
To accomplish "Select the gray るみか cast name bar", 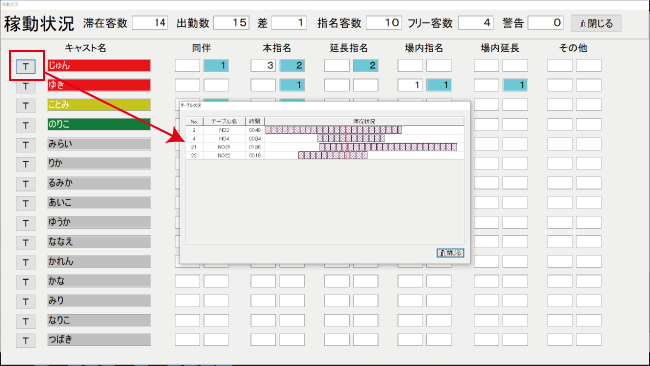I will pos(99,183).
